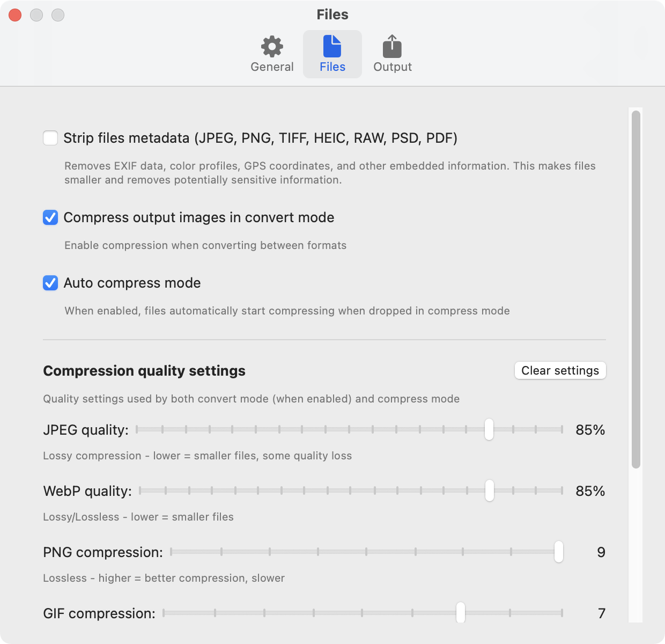This screenshot has height=644, width=665.
Task: Click the Compression quality settings heading
Action: coord(144,371)
